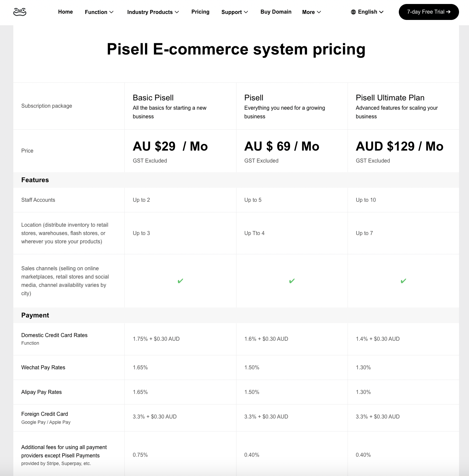
Task: Click the Location row description
Action: (65, 233)
